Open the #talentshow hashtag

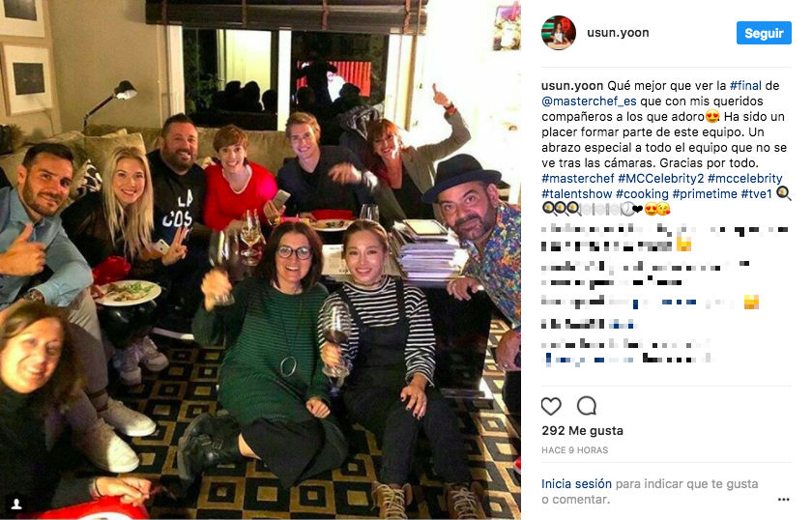click(x=577, y=194)
